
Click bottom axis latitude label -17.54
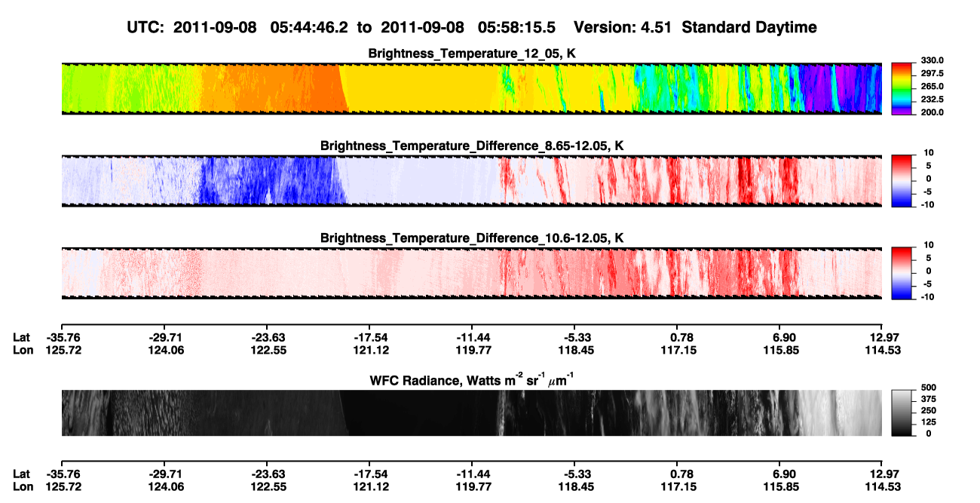pyautogui.click(x=369, y=474)
